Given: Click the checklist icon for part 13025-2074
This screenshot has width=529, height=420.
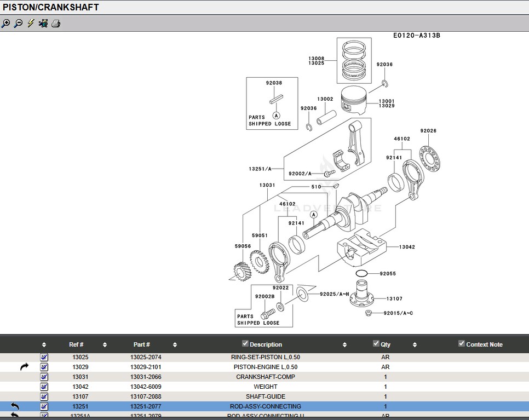Looking at the screenshot, I should coord(44,357).
